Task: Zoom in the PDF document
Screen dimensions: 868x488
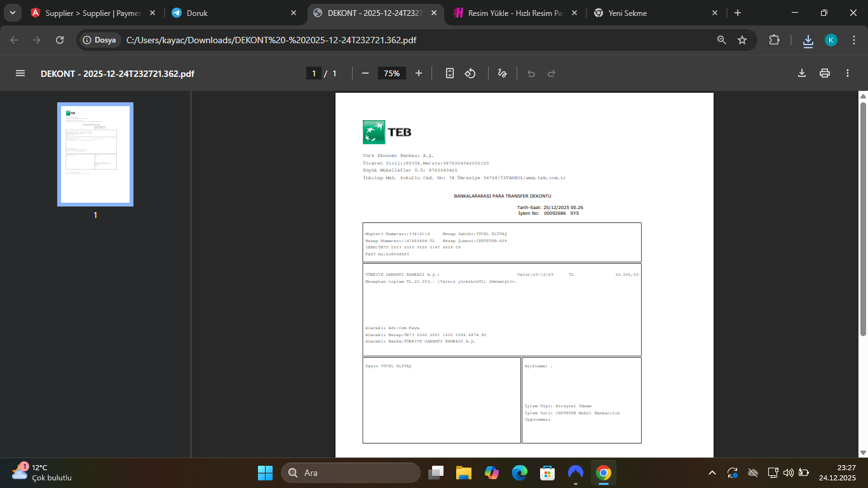Action: (419, 73)
